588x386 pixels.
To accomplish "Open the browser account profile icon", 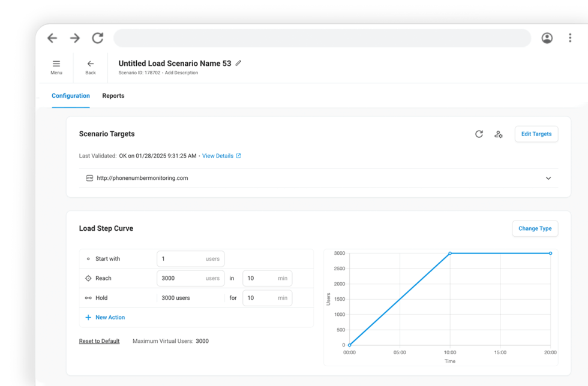I will tap(547, 38).
